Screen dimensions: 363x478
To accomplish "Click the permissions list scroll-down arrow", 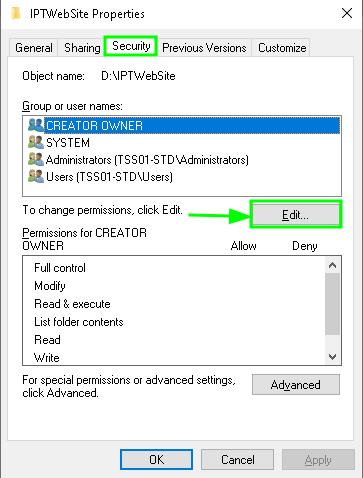I will click(x=332, y=357).
